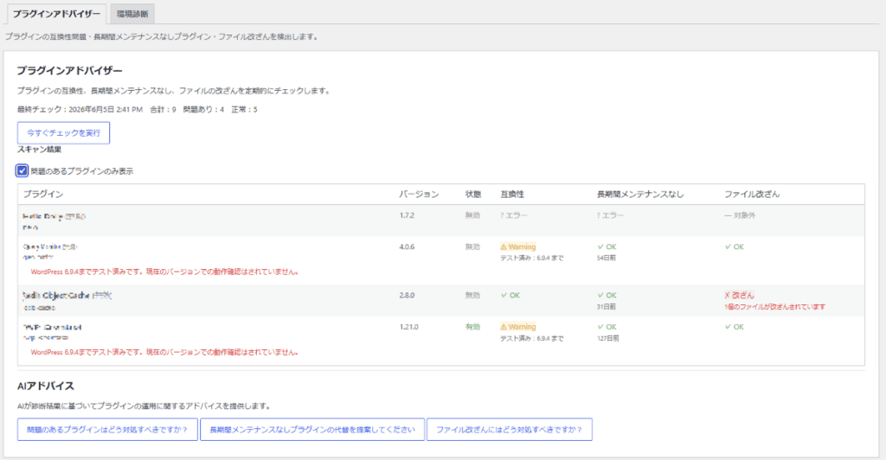886x460 pixels.
Task: Click the AIアドバイス heading
Action: click(46, 386)
